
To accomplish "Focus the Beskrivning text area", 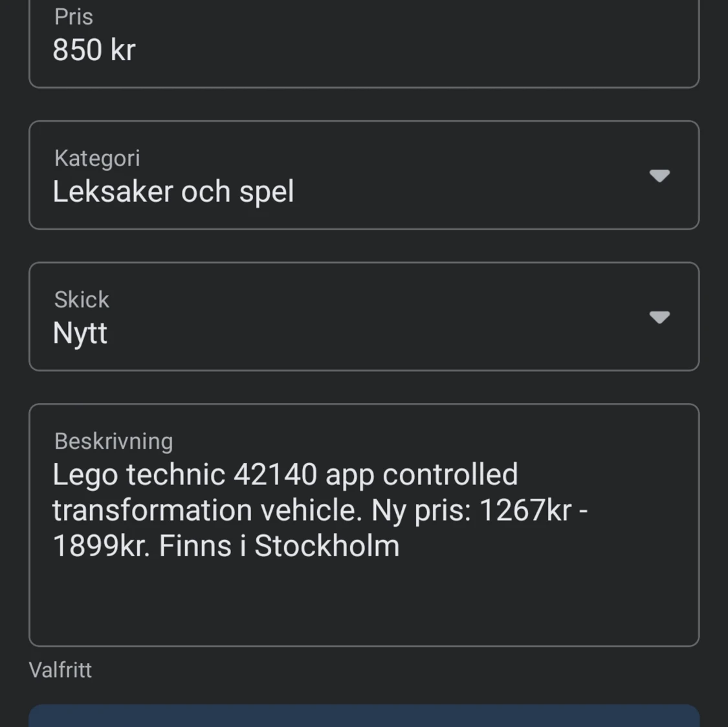I will [x=364, y=525].
